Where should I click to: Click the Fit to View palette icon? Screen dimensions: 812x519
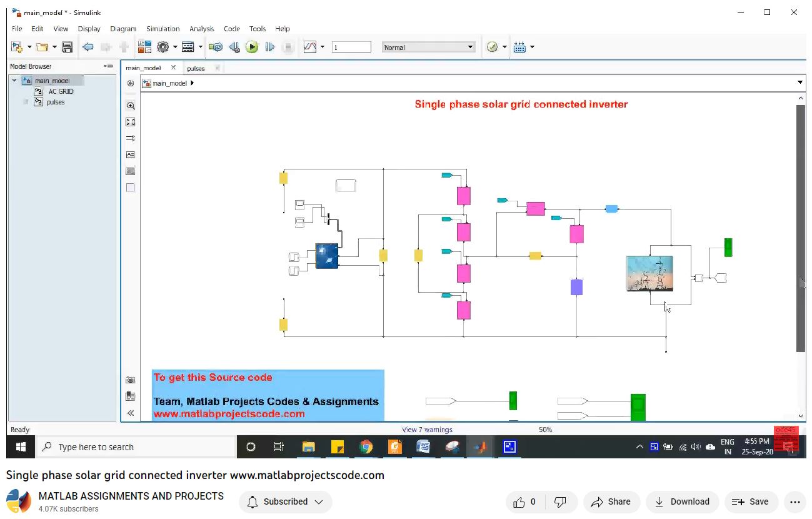[131, 122]
